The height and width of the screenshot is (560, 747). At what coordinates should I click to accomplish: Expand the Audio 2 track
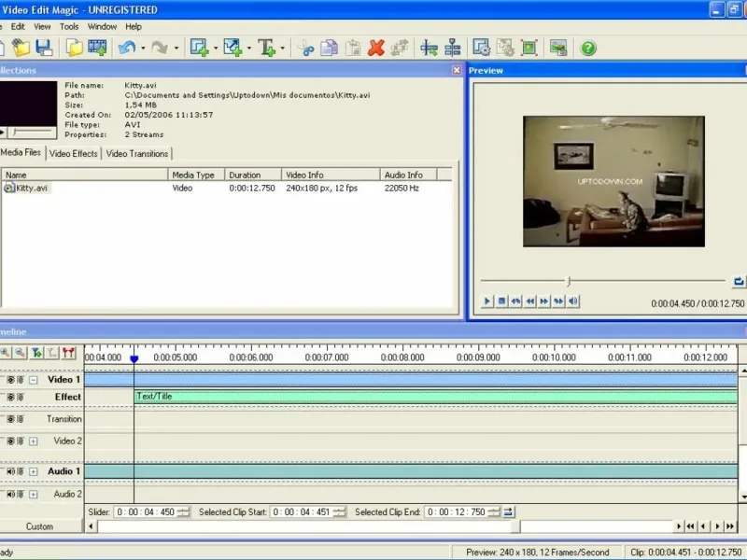pos(34,494)
